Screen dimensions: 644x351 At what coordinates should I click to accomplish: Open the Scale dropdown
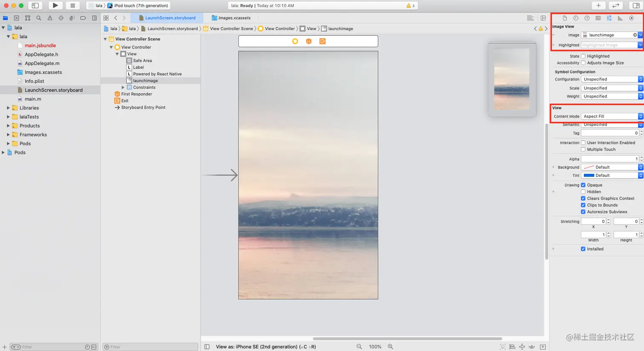pyautogui.click(x=612, y=88)
